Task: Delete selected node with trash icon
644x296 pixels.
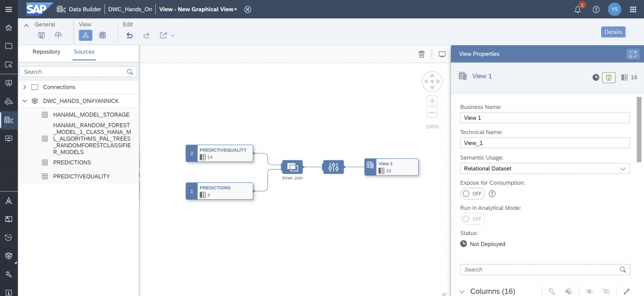Action: (421, 54)
